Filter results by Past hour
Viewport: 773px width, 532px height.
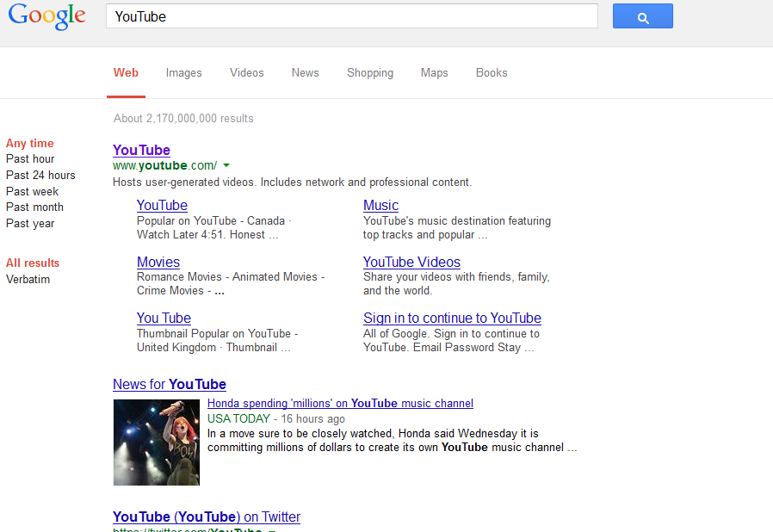tap(30, 159)
